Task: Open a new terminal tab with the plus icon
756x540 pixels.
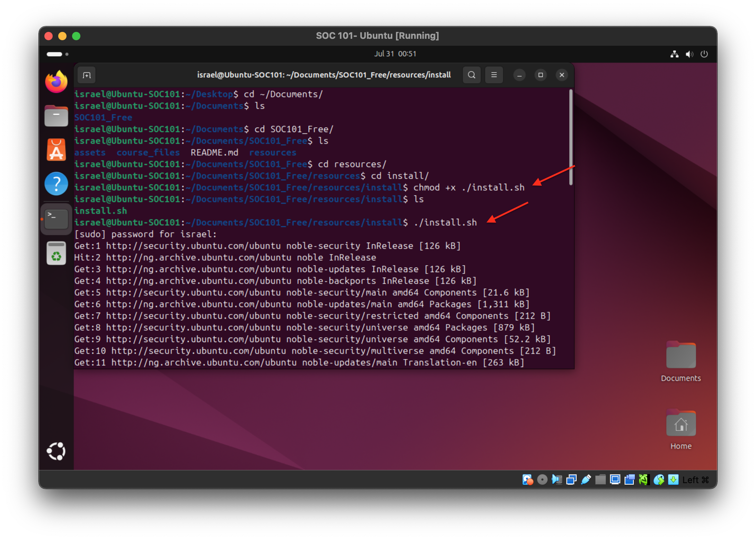Action: point(87,75)
